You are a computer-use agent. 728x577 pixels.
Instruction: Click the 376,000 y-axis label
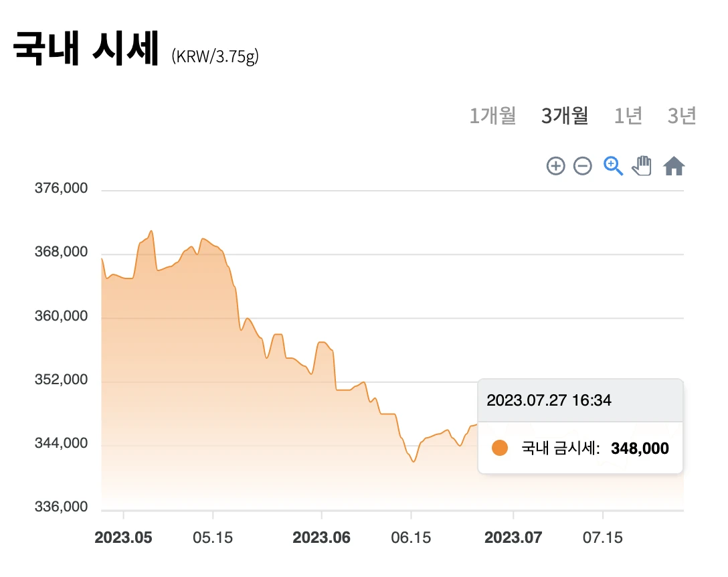pyautogui.click(x=62, y=189)
